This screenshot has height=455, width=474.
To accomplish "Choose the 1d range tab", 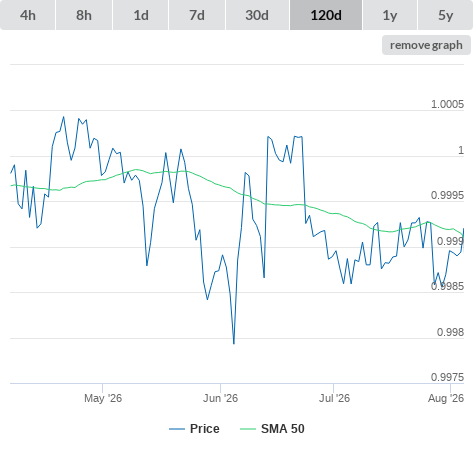I will point(141,15).
